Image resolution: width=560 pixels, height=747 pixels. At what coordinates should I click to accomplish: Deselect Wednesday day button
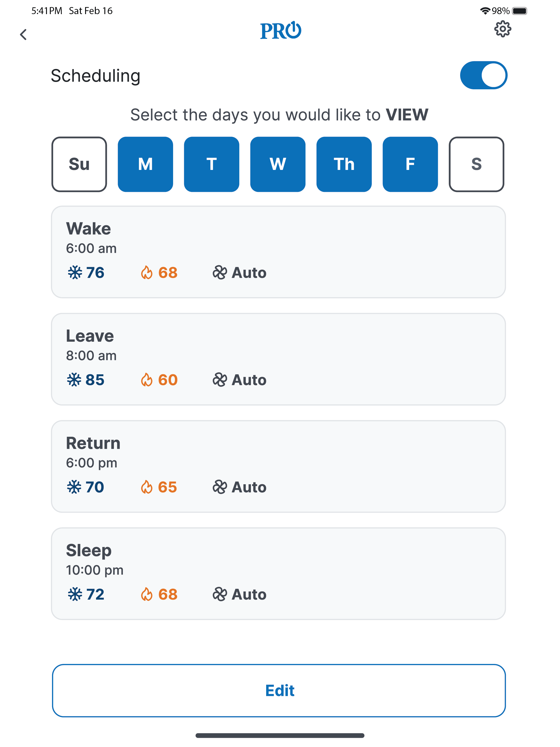[278, 164]
